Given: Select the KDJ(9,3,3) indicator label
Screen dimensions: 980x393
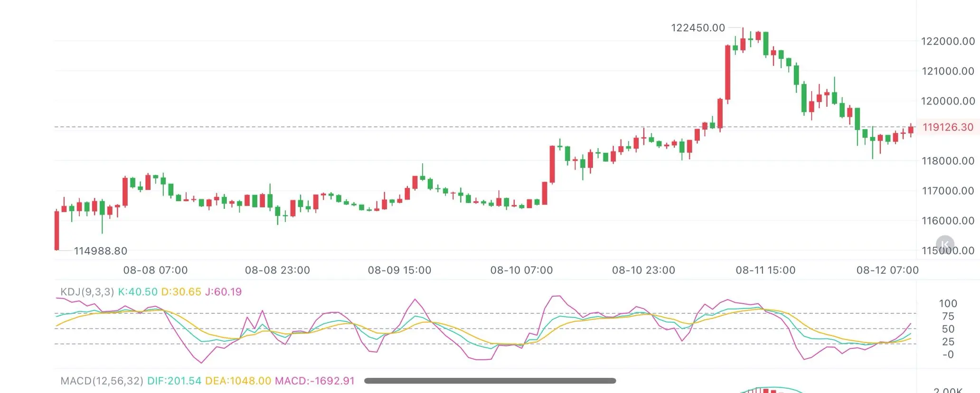Looking at the screenshot, I should (x=87, y=291).
